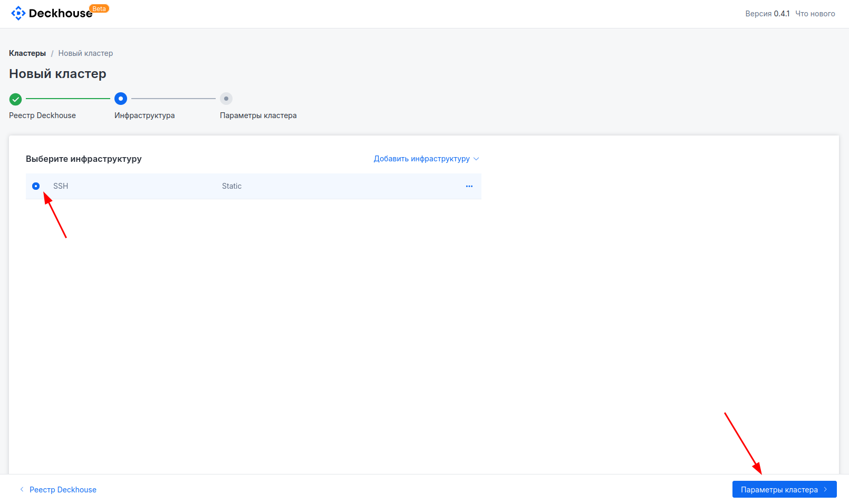The height and width of the screenshot is (504, 849).
Task: Open the Что нового link
Action: coord(815,14)
